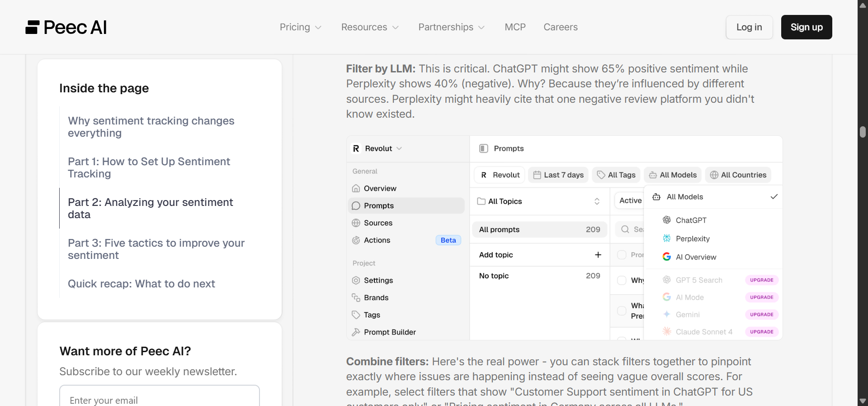The height and width of the screenshot is (406, 868).
Task: Click the Log in button
Action: [749, 27]
